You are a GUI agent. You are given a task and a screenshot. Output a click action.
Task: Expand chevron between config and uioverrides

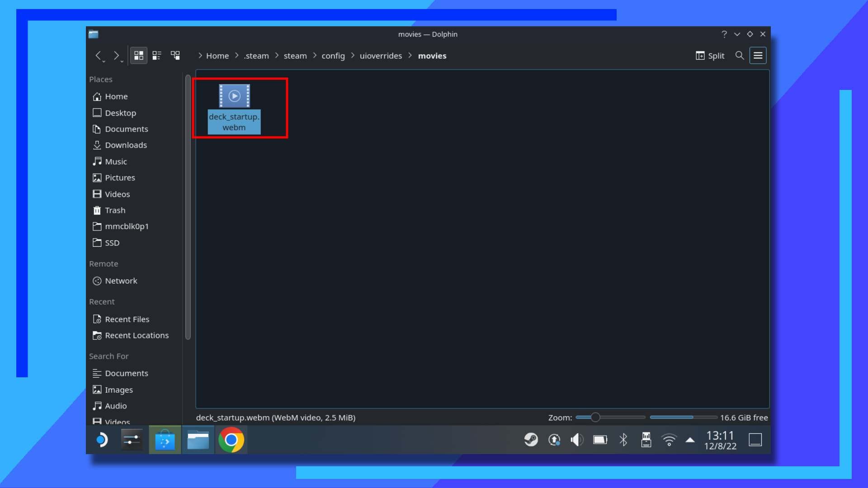click(x=353, y=56)
